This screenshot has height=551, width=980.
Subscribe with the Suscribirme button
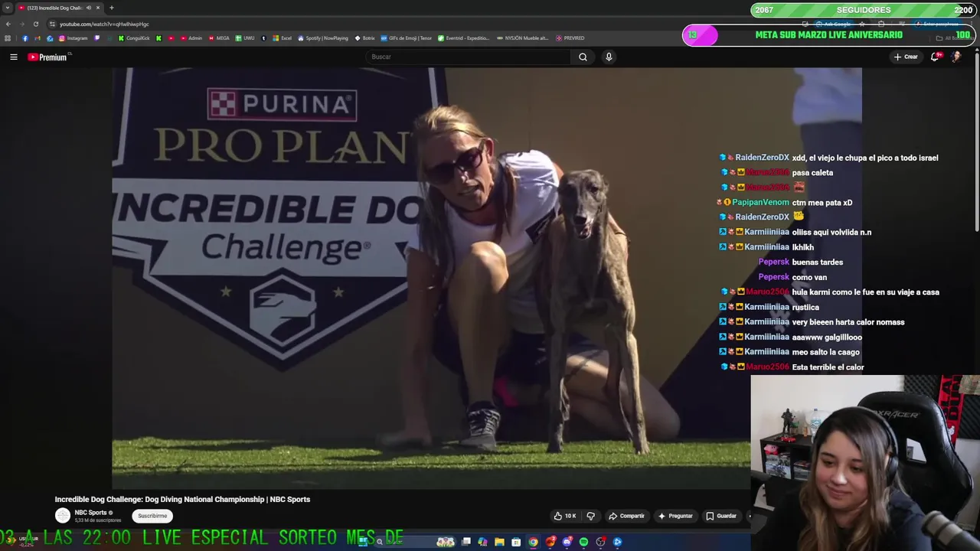click(152, 516)
